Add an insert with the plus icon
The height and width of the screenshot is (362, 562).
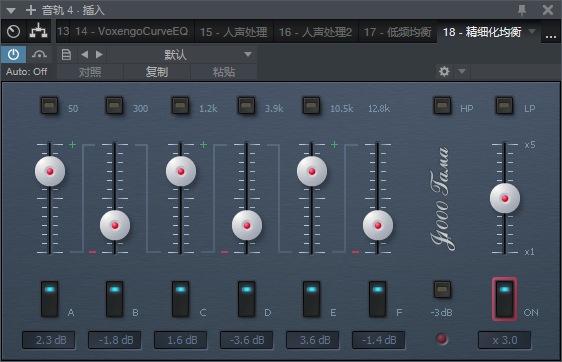pyautogui.click(x=31, y=10)
